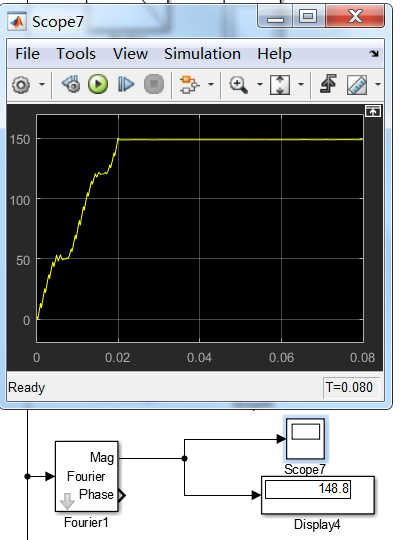
Task: Click the maximize axes button above the plot
Action: [x=373, y=111]
